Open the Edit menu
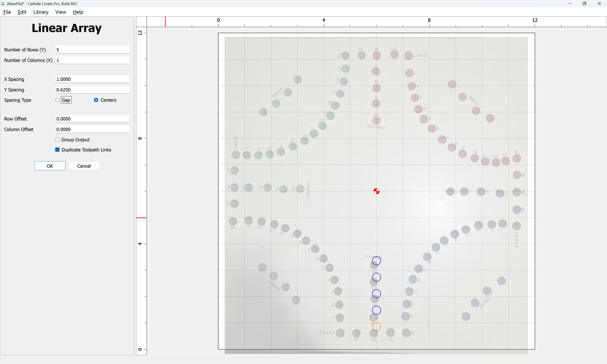Image resolution: width=607 pixels, height=364 pixels. click(x=22, y=12)
